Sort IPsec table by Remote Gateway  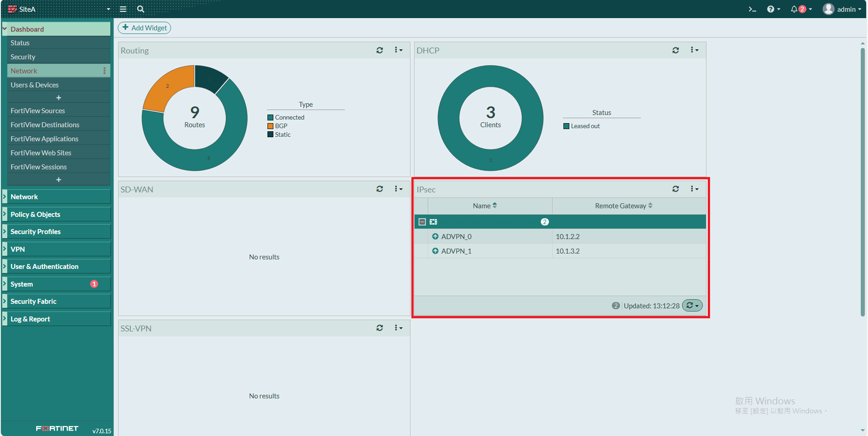[624, 206]
